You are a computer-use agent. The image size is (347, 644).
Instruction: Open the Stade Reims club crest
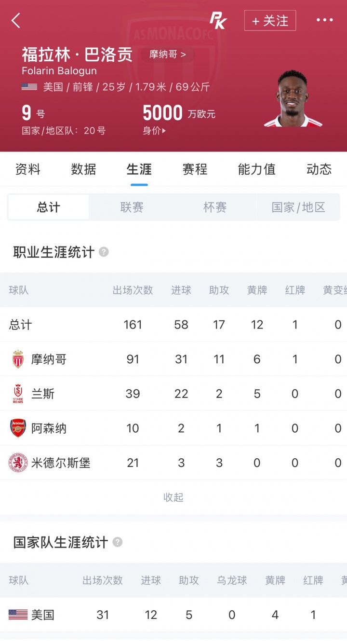(18, 394)
